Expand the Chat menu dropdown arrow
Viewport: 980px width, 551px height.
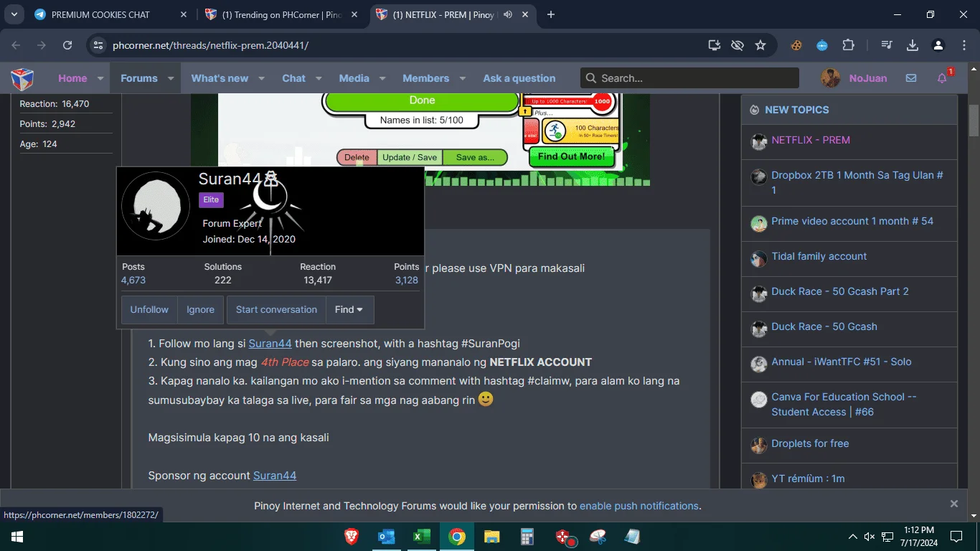(319, 78)
